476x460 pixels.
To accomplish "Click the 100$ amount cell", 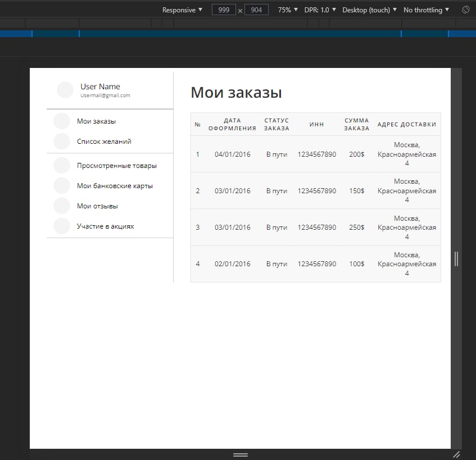I will (x=357, y=263).
